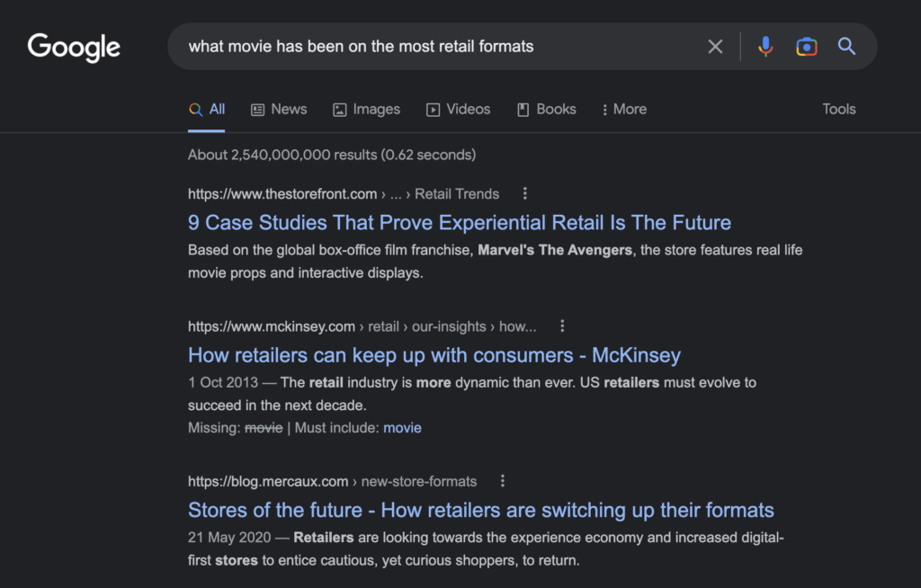Screen dimensions: 921x588
Task: Clear the search query with X
Action: (715, 47)
